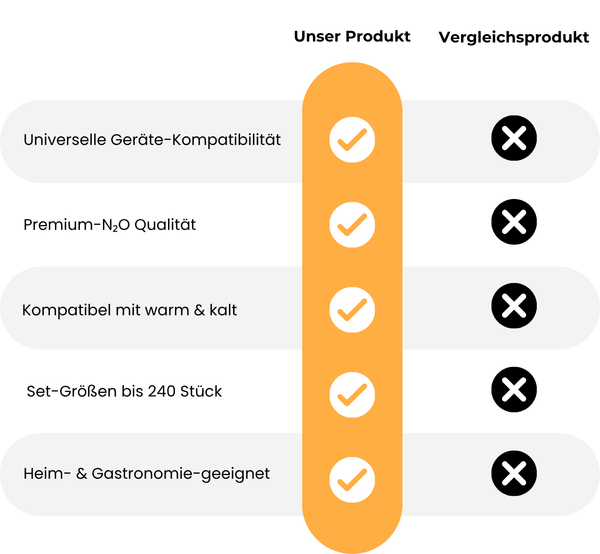Click the checkmark for Heim- & Gastronomie-geeignet
Image resolution: width=600 pixels, height=554 pixels.
[x=352, y=475]
